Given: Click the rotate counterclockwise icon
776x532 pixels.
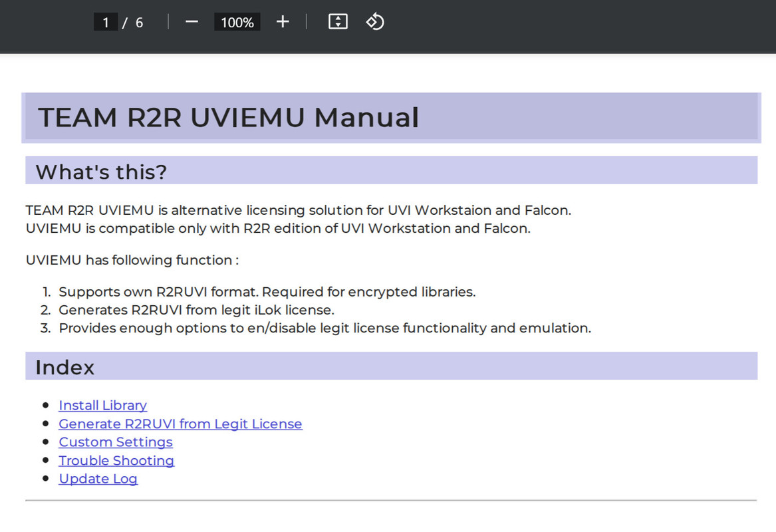Looking at the screenshot, I should click(374, 22).
